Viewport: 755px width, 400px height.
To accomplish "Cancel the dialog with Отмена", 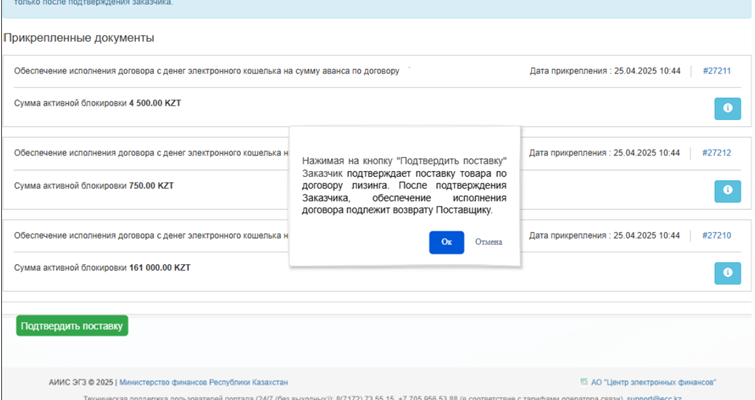I will click(488, 242).
